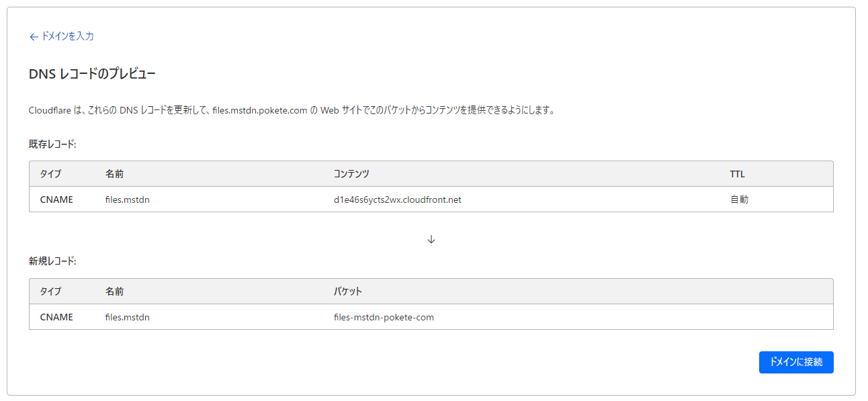This screenshot has height=401, width=868.
Task: Click the down arrow between the record tables
Action: tap(431, 239)
